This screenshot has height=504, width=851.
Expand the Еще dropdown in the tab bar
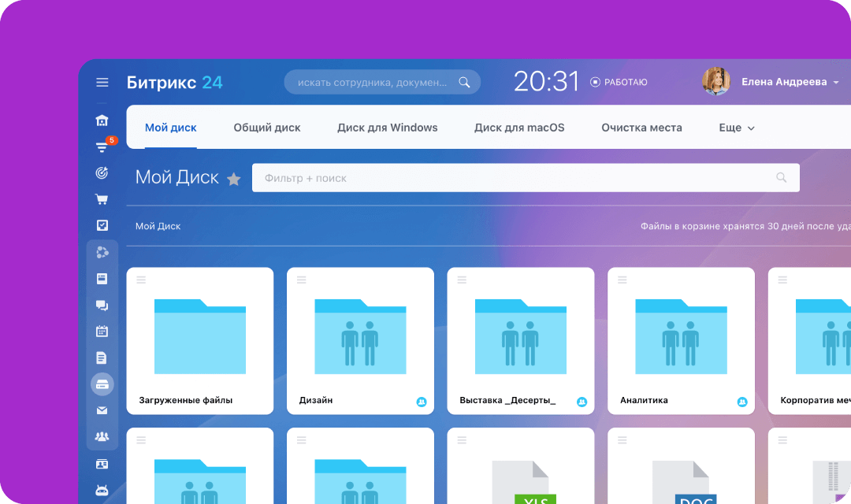[737, 128]
